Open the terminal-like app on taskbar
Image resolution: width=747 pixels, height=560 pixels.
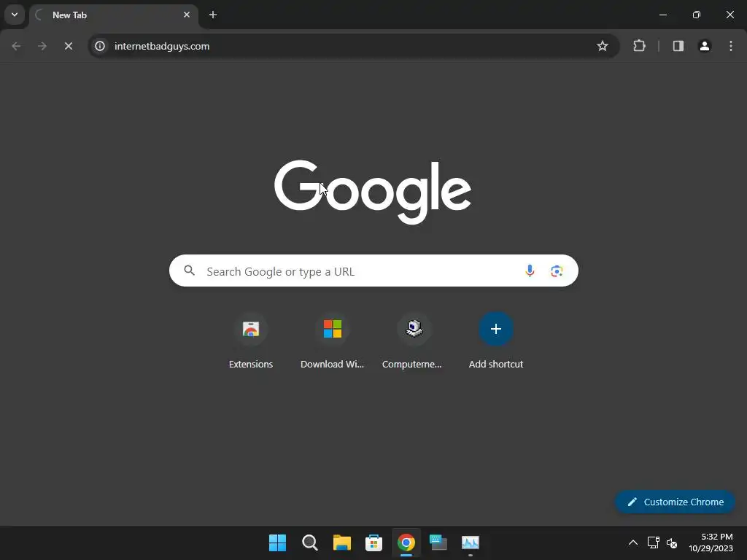(438, 542)
